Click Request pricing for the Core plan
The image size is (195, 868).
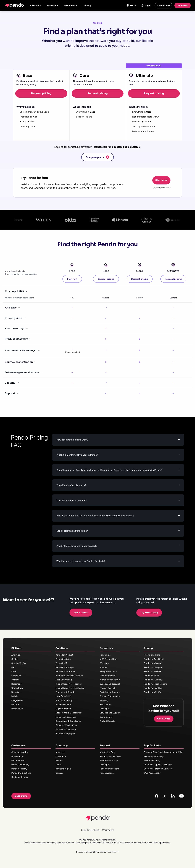coord(97,93)
